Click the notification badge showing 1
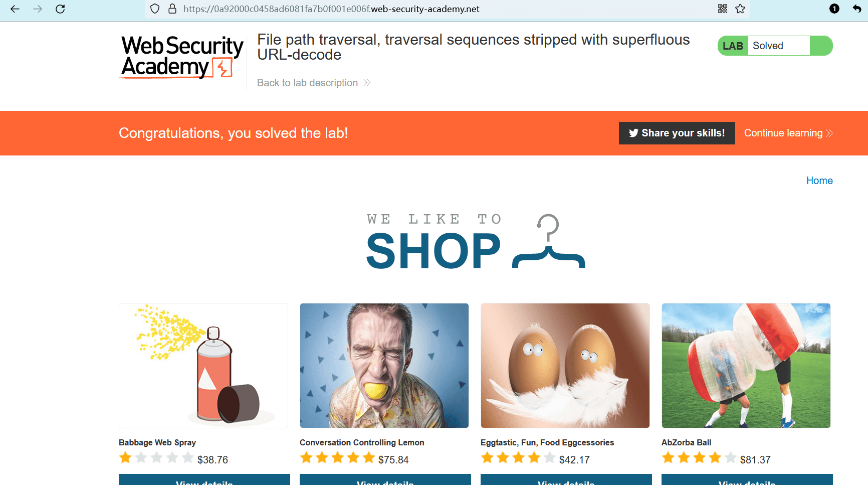 click(834, 9)
